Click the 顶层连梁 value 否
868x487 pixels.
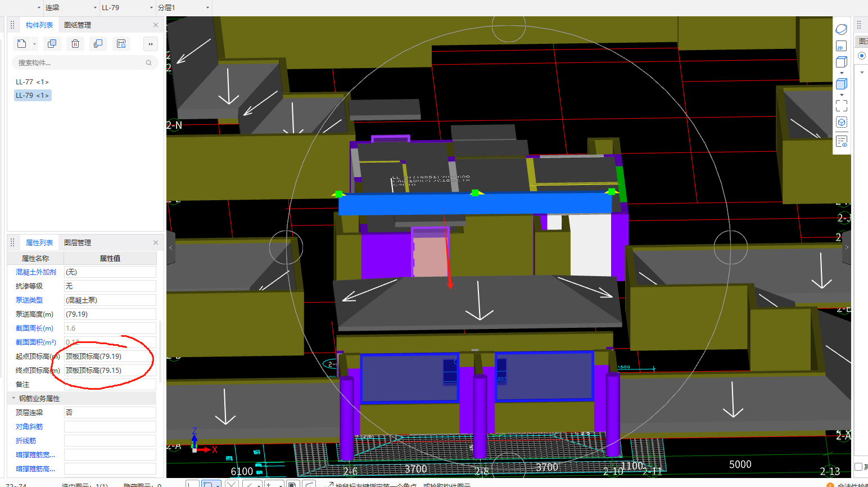click(x=110, y=413)
